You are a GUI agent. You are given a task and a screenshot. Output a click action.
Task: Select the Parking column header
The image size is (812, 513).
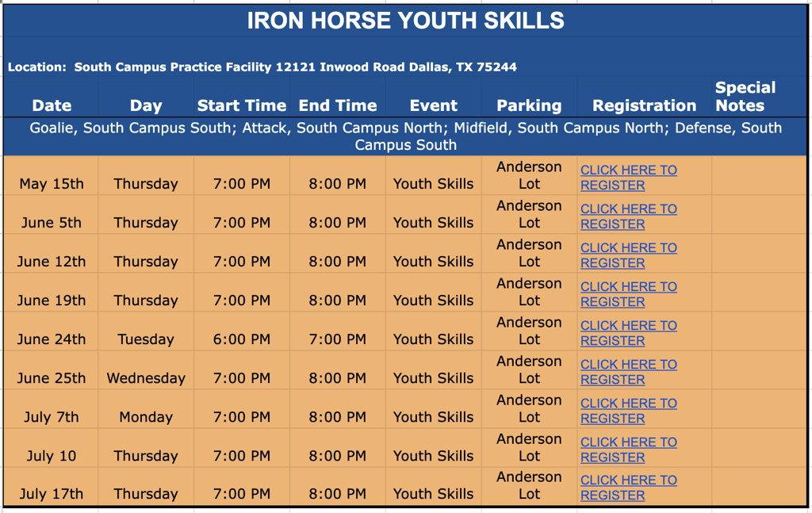coord(529,105)
